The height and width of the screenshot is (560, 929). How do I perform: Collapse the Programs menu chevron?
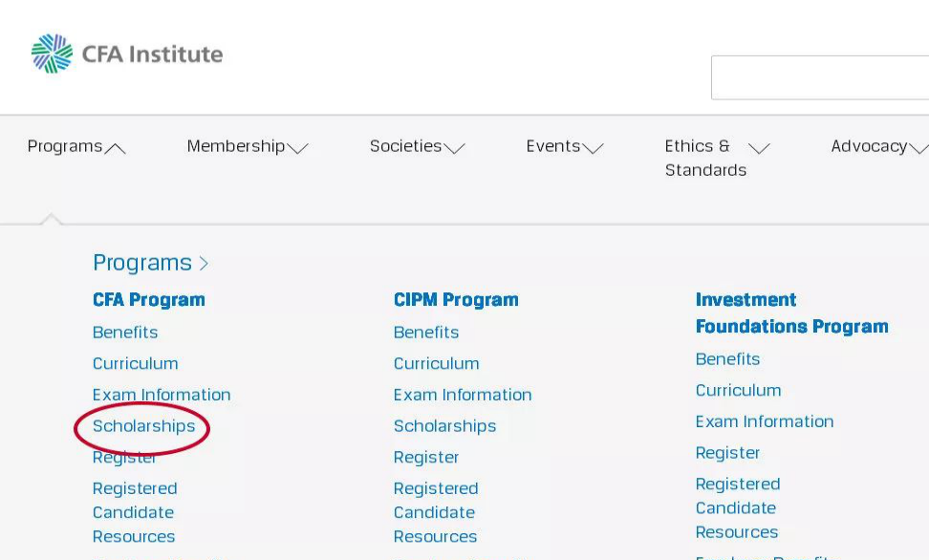116,148
